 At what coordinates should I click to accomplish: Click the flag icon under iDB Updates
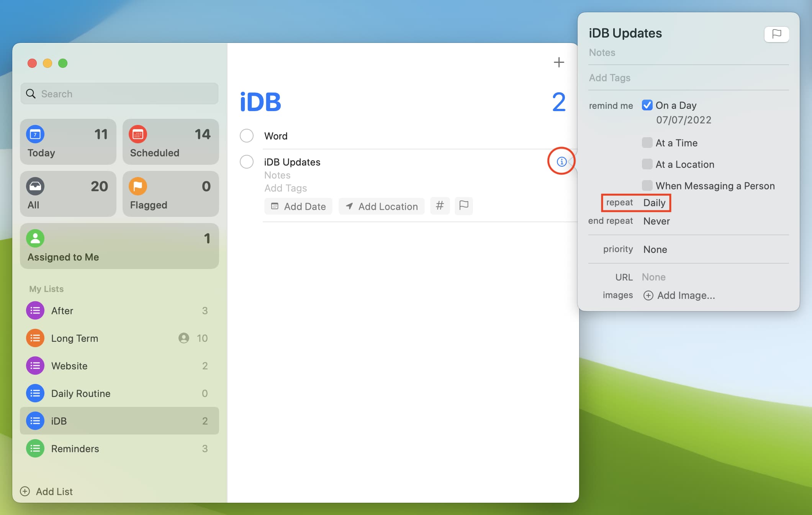[463, 206]
